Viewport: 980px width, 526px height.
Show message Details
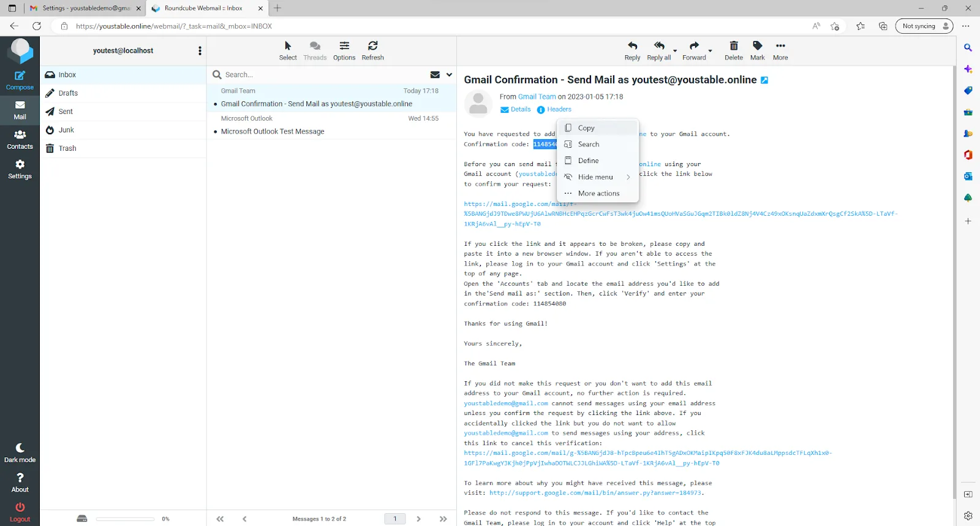pos(516,110)
